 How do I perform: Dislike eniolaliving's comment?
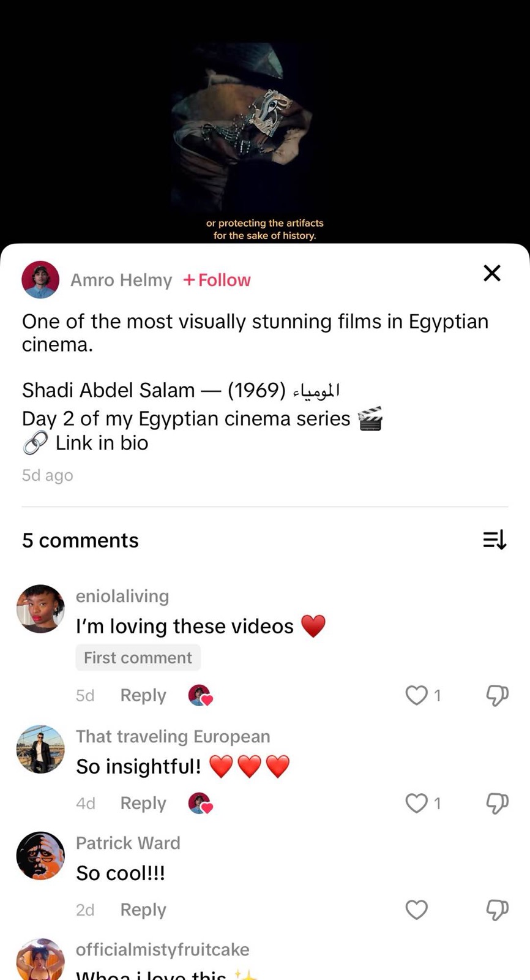click(497, 695)
